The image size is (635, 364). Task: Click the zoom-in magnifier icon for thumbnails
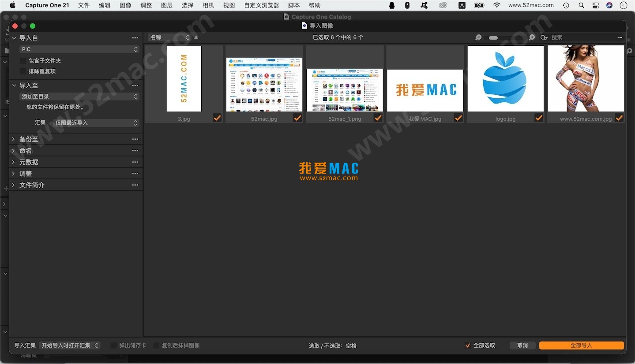tap(532, 37)
